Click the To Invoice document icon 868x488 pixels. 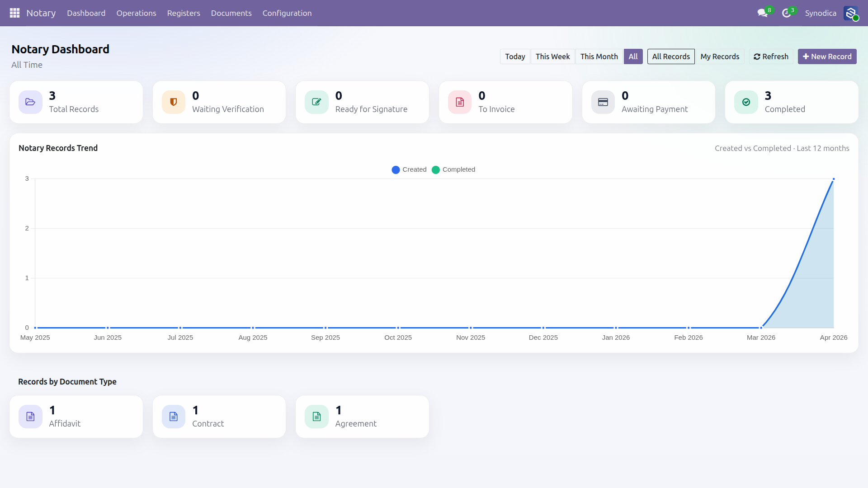coord(460,102)
